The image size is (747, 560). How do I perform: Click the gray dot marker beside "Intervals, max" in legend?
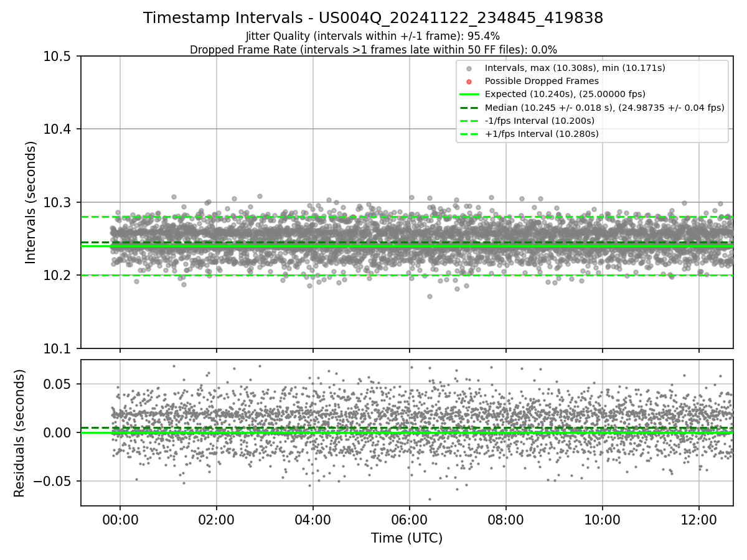pyautogui.click(x=469, y=68)
